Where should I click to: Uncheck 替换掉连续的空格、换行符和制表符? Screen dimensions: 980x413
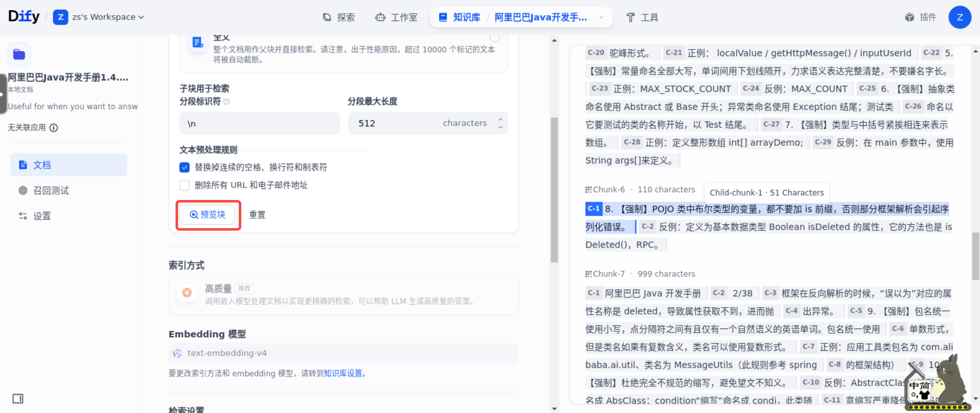pyautogui.click(x=184, y=167)
